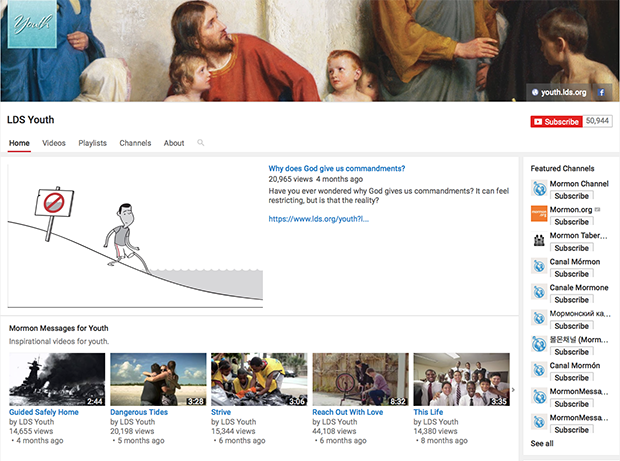Subscribe to the Мормонский channel
Screen dimensions: 620x461
[x=572, y=326]
